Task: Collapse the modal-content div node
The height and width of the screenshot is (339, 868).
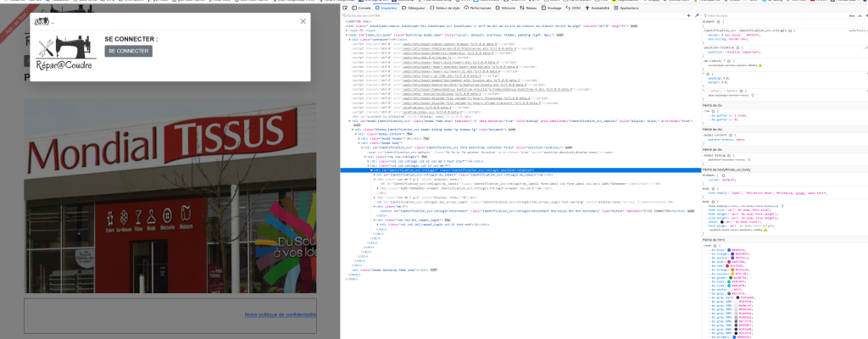Action: coord(358,134)
